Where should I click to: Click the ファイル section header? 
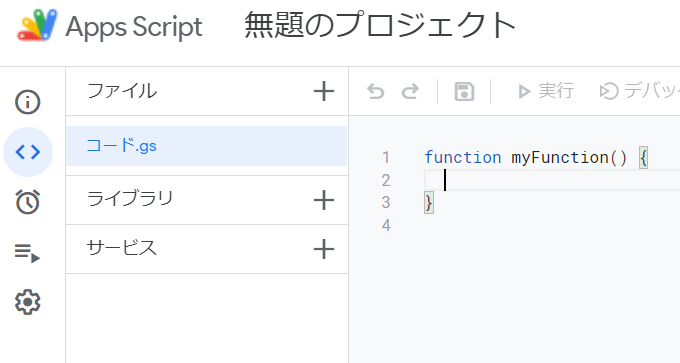click(x=122, y=91)
